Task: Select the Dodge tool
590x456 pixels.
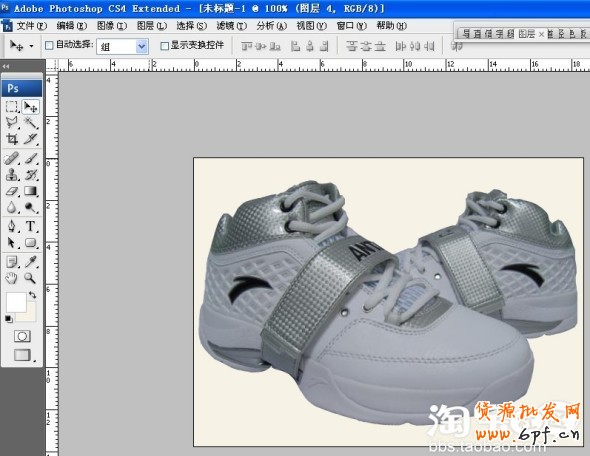Action: pyautogui.click(x=31, y=207)
